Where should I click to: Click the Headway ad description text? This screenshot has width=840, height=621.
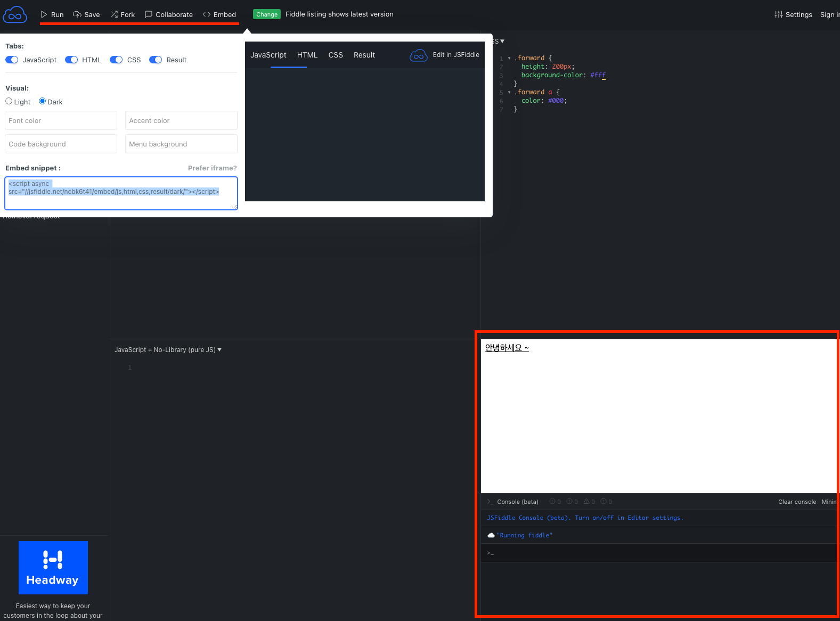tap(53, 611)
